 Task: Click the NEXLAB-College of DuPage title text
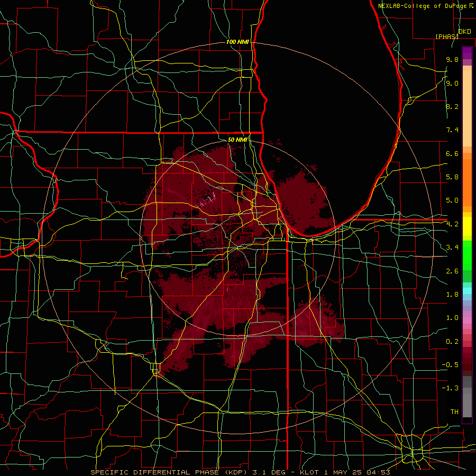coord(423,6)
